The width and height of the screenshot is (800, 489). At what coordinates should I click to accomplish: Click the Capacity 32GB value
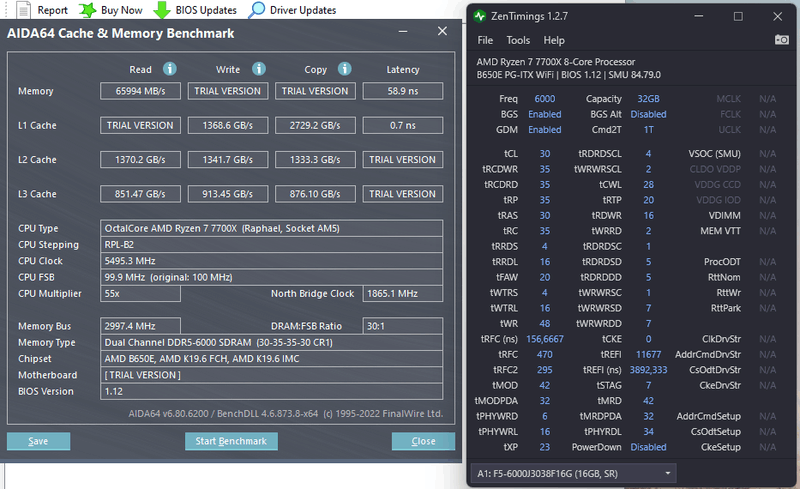pyautogui.click(x=648, y=99)
